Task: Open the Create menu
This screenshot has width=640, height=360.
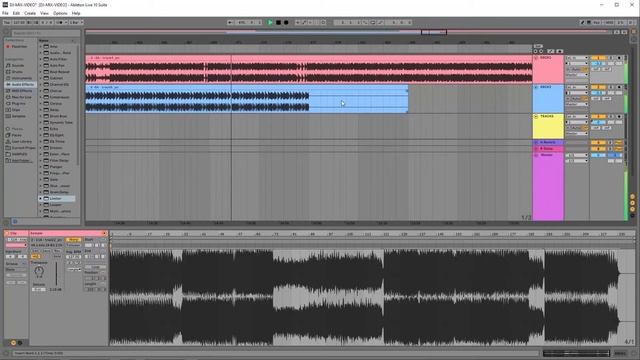Action: 30,13
